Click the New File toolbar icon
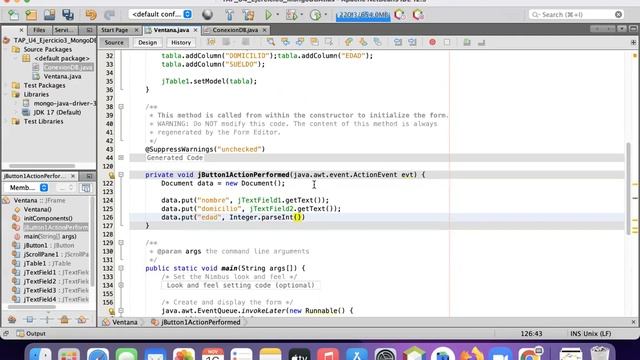Screen dimensions: 640x360 13,15
